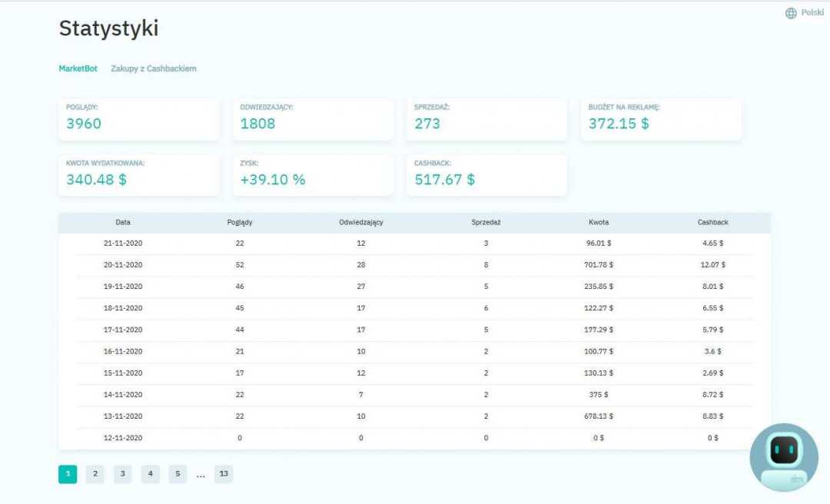Go to pagination page 4
Image resolution: width=830 pixels, height=504 pixels.
pos(150,474)
